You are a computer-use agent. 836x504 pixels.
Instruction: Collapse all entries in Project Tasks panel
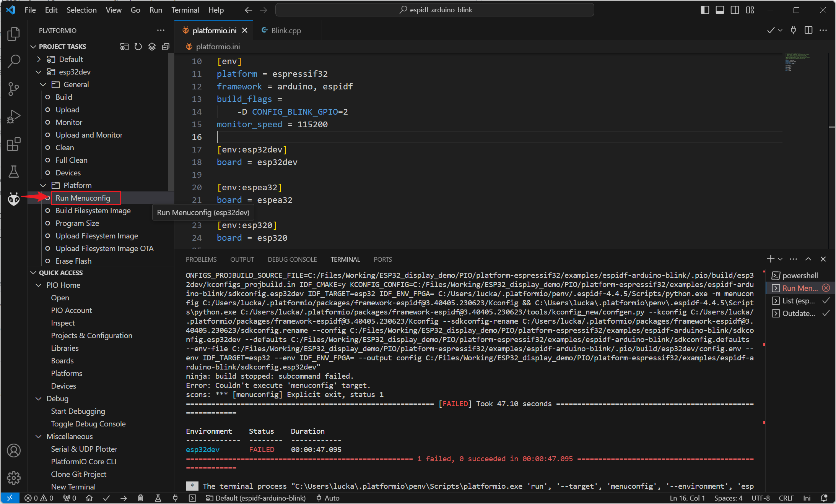tap(166, 46)
